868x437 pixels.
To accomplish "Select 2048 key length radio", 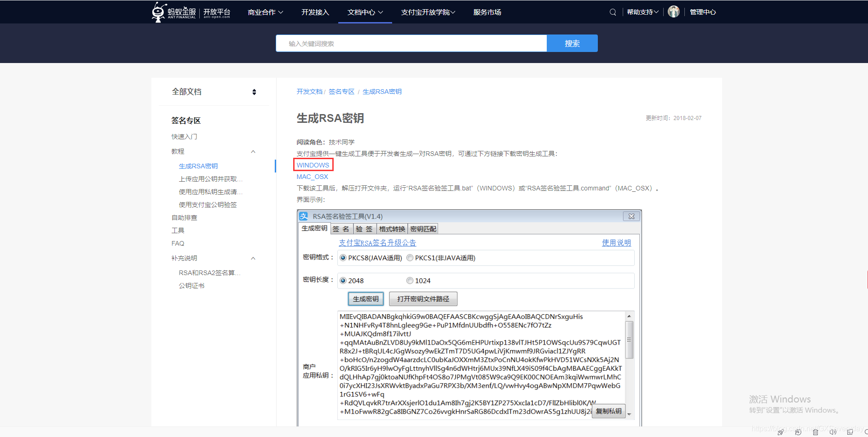I will tap(343, 281).
